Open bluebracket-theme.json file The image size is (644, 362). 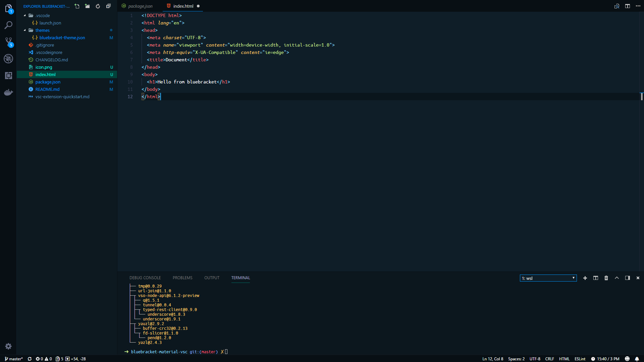67,38
